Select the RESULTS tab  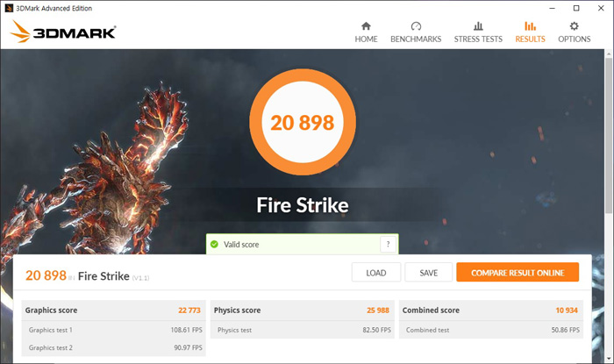(x=530, y=32)
